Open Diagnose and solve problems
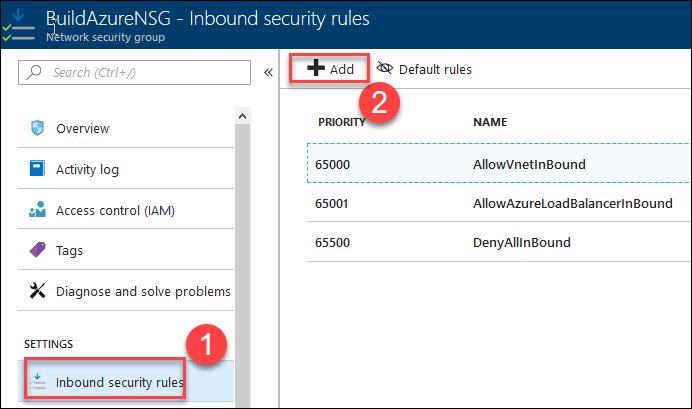Screen dimensions: 692x409 click(x=126, y=291)
